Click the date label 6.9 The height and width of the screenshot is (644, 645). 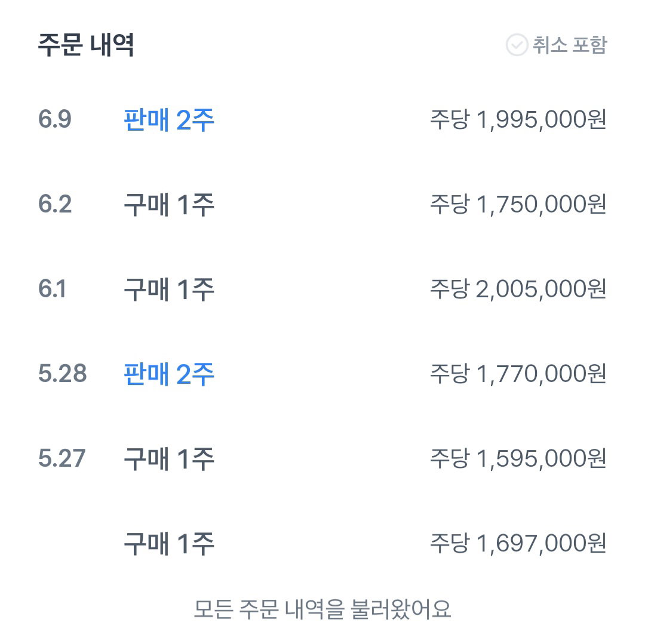(x=55, y=119)
